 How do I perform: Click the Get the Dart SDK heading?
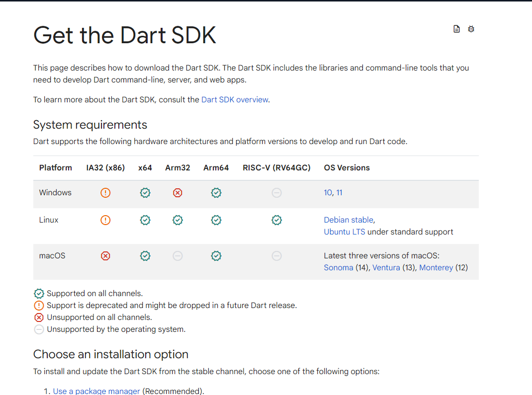[124, 35]
